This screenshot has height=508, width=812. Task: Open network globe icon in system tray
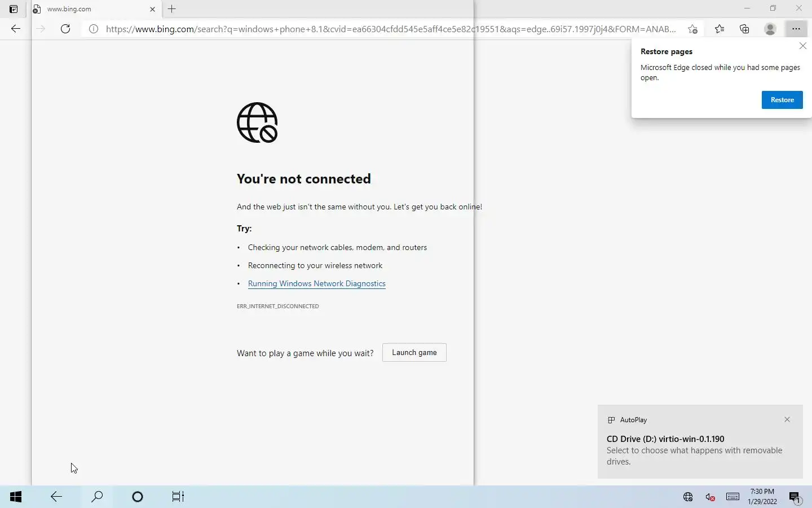click(x=688, y=497)
